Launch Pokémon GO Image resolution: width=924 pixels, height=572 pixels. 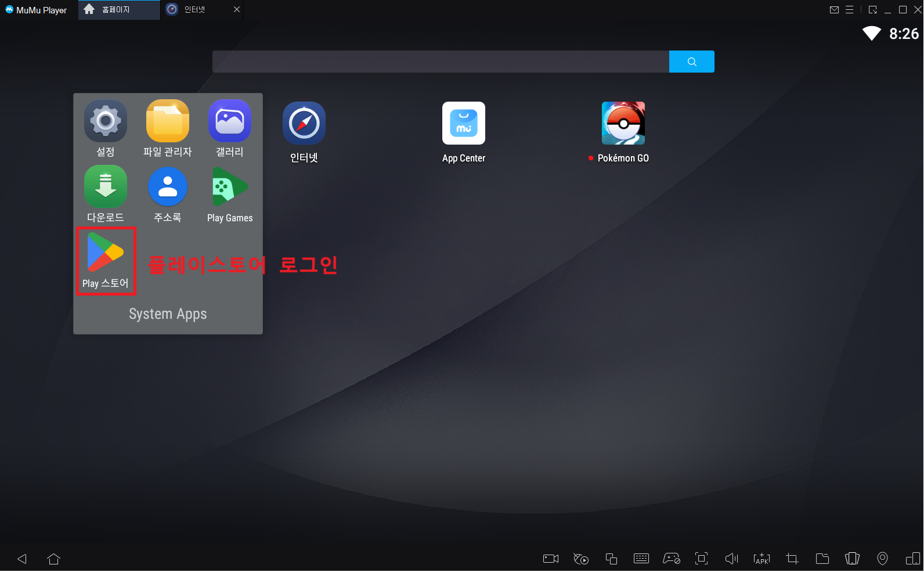pyautogui.click(x=623, y=123)
